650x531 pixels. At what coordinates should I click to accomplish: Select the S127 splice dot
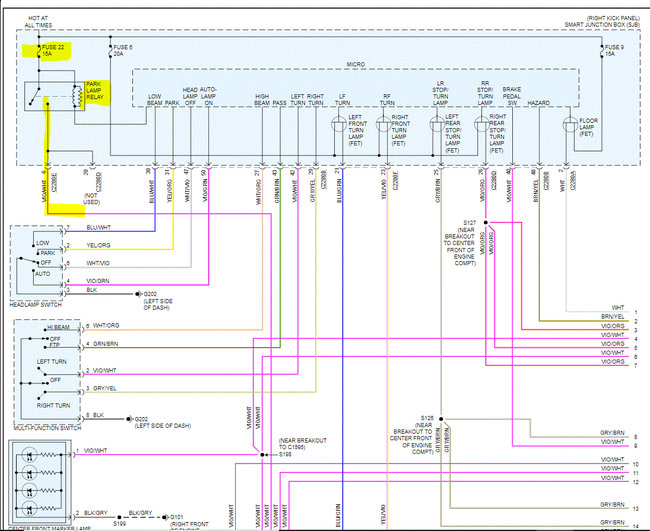tap(486, 223)
